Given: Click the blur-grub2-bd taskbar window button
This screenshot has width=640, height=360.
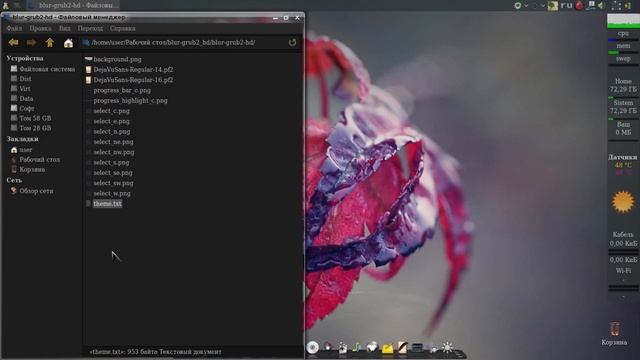Looking at the screenshot, I should pos(73,5).
